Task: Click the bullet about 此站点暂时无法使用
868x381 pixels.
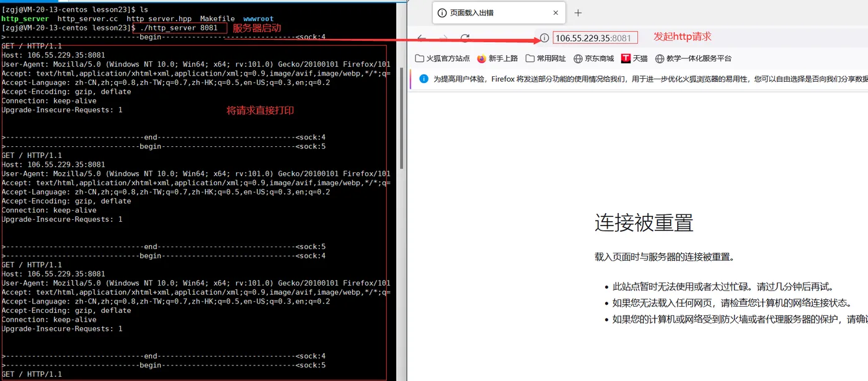Action: (723, 287)
